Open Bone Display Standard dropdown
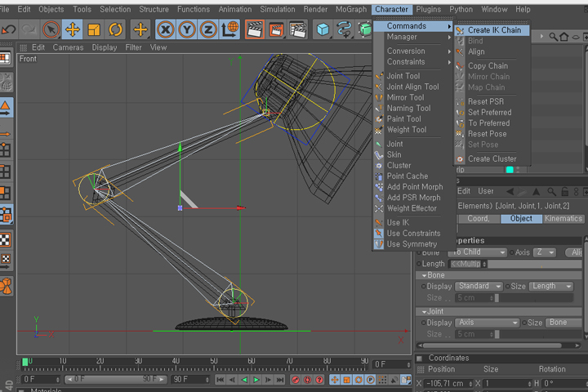The image size is (588, 392). coord(479,286)
